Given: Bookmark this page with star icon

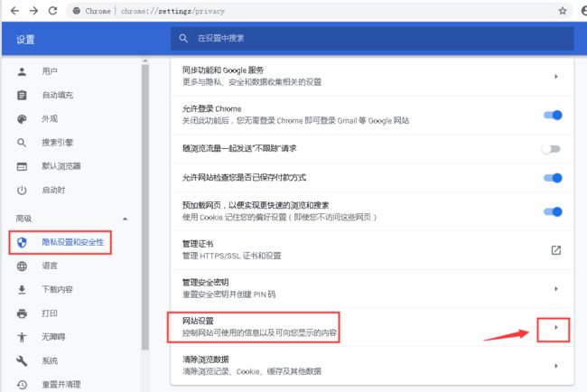Looking at the screenshot, I should 563,11.
